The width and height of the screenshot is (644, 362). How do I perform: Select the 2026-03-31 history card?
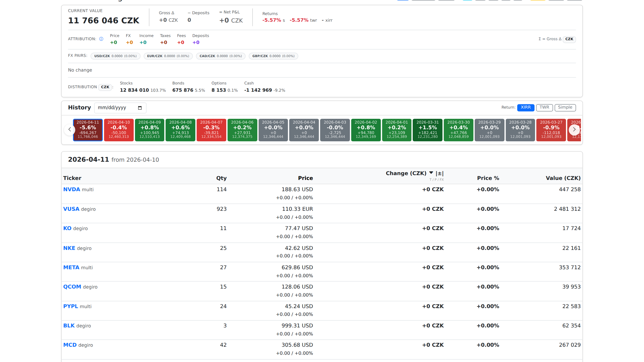point(427,130)
